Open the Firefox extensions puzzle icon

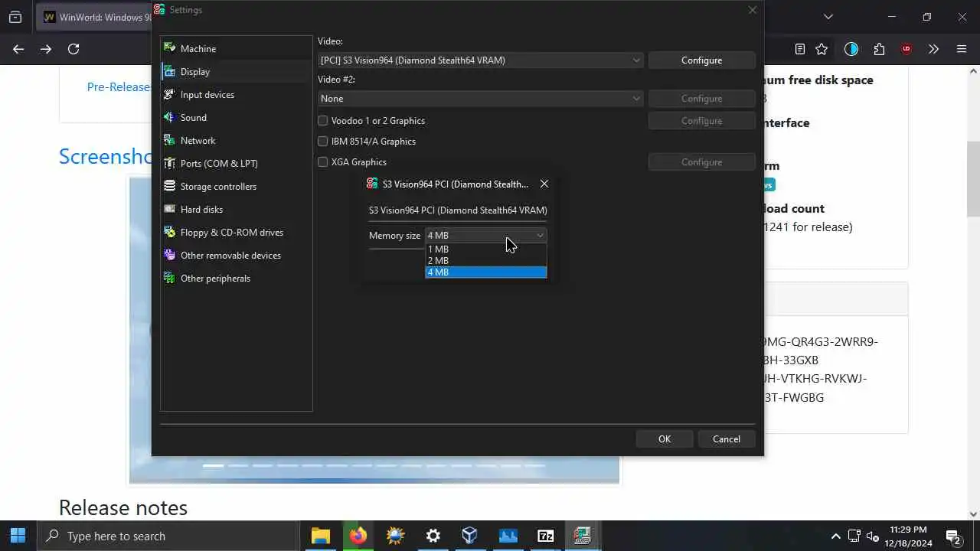[879, 49]
